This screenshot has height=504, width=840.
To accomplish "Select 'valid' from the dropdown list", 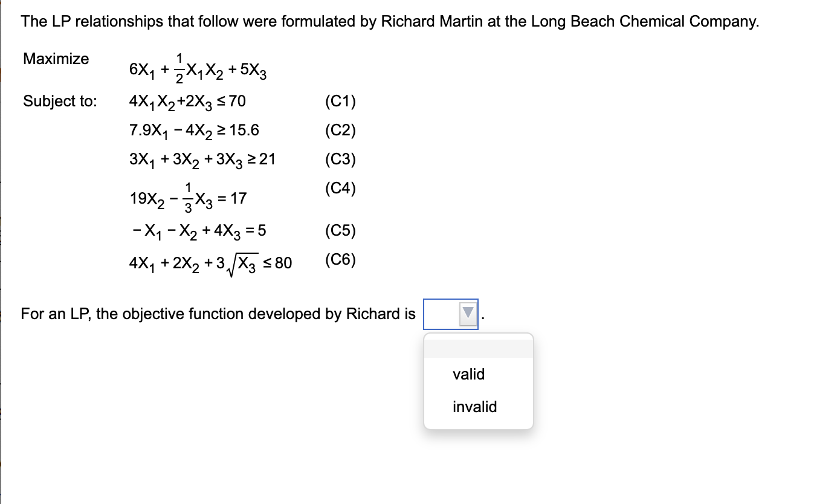I will [467, 374].
